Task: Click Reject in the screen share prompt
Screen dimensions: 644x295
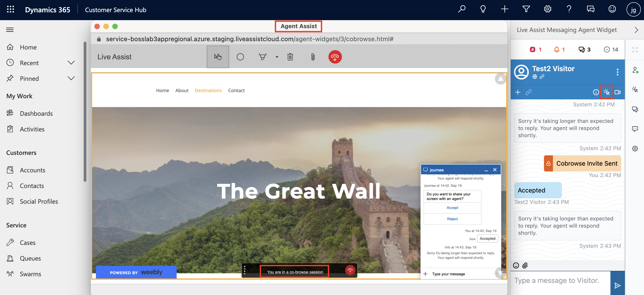Action: (452, 219)
